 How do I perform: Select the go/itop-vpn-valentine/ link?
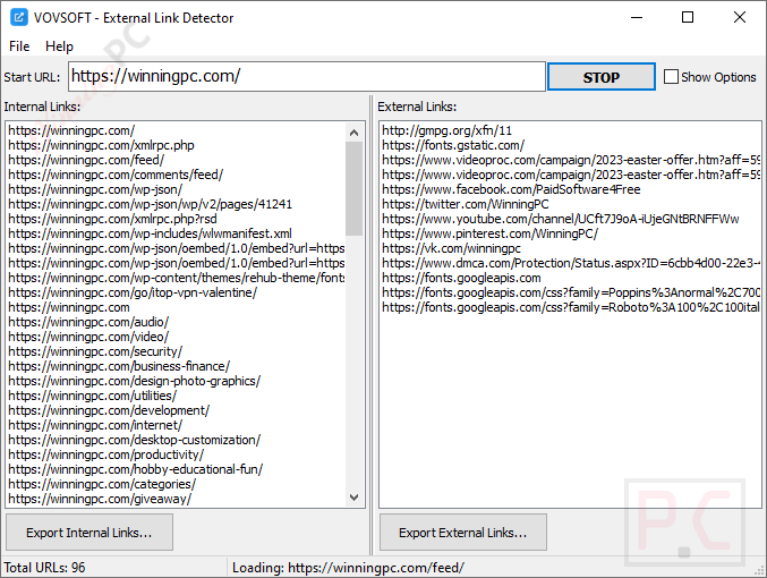pyautogui.click(x=133, y=292)
